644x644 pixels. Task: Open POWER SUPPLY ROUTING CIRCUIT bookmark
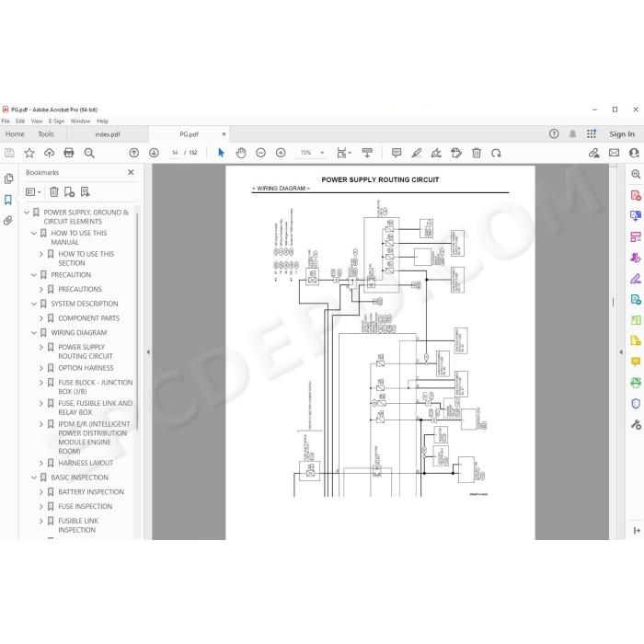(x=86, y=351)
